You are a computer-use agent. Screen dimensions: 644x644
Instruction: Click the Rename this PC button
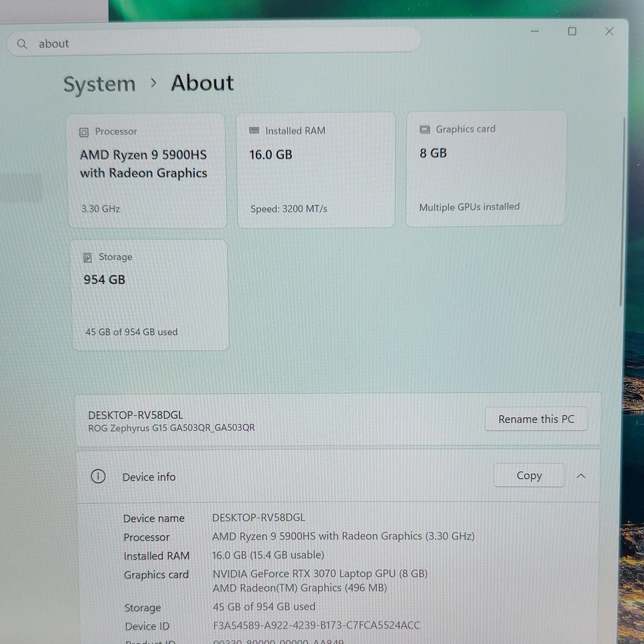click(536, 419)
